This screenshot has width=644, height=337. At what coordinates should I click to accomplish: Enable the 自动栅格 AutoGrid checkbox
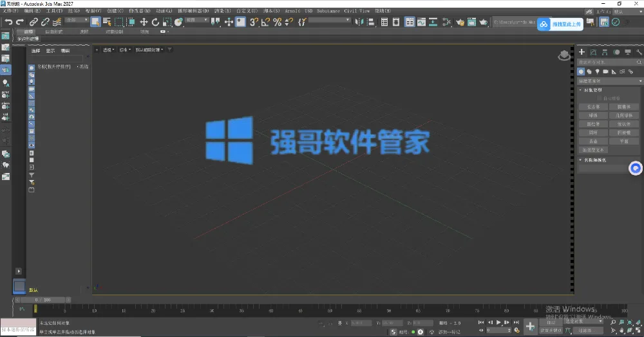pos(599,98)
